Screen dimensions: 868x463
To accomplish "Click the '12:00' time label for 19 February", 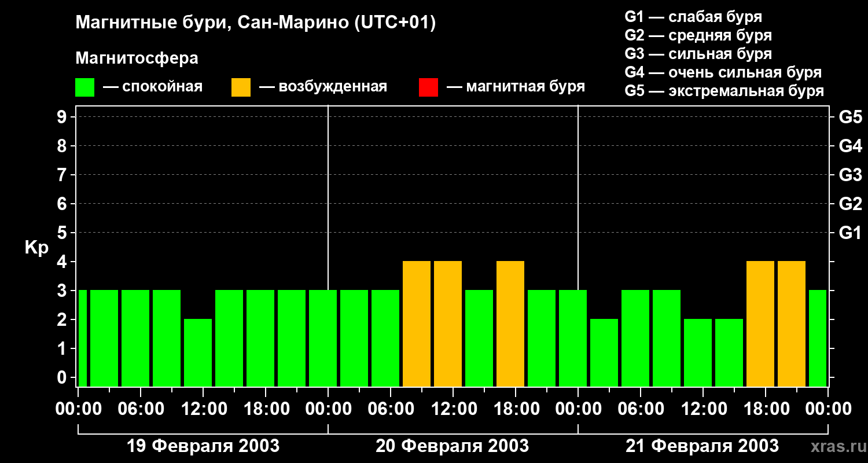I will 203,409.
